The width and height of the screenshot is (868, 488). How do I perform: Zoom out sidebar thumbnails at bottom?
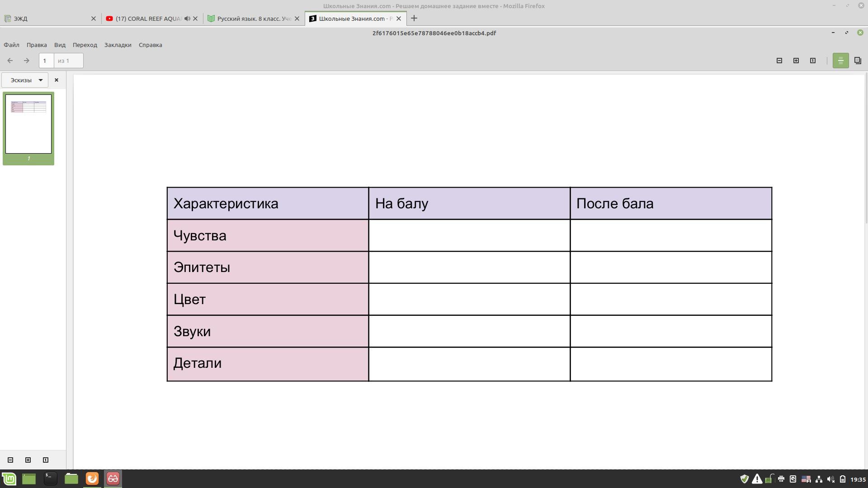10,460
